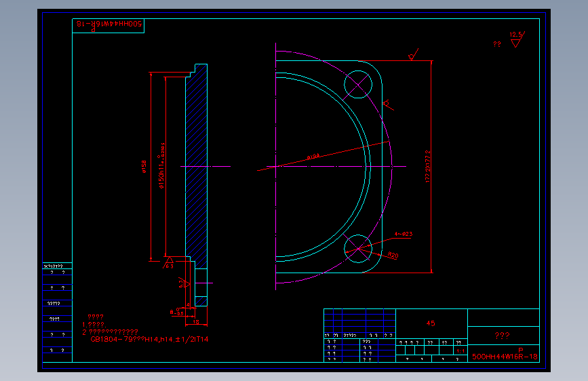Select the 177.2X177.2 dimension text
588x381 pixels.
pos(428,167)
